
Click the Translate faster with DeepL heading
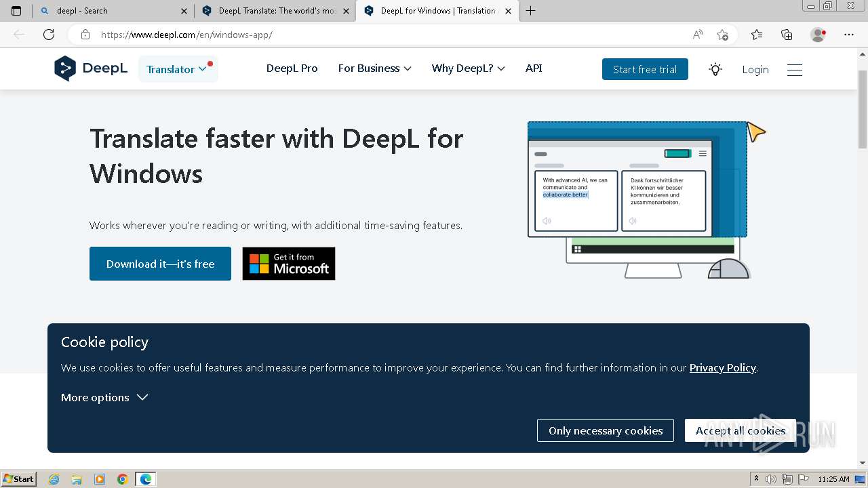coord(277,156)
